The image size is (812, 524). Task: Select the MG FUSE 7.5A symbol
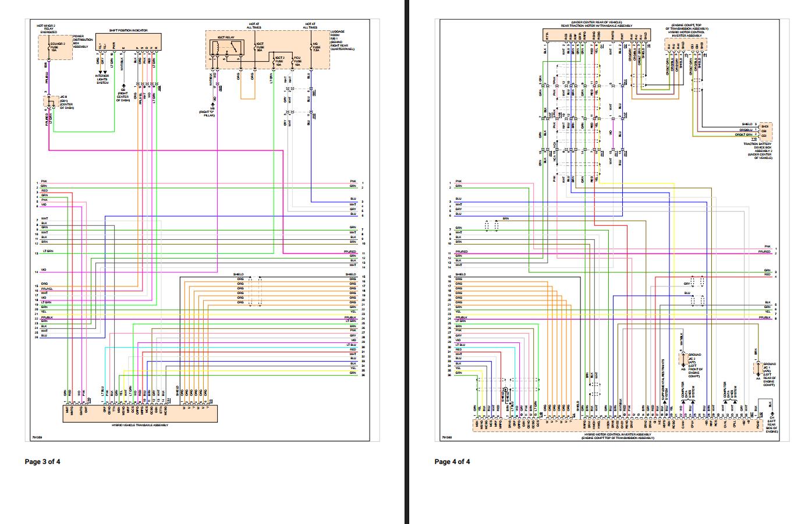click(311, 48)
